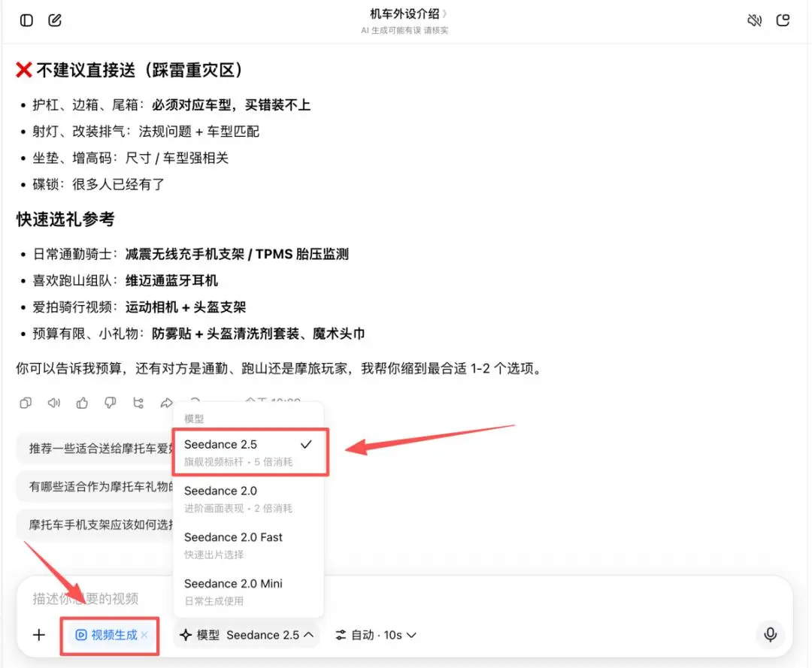
Task: Toggle the sidebar panel icon
Action: (x=26, y=20)
